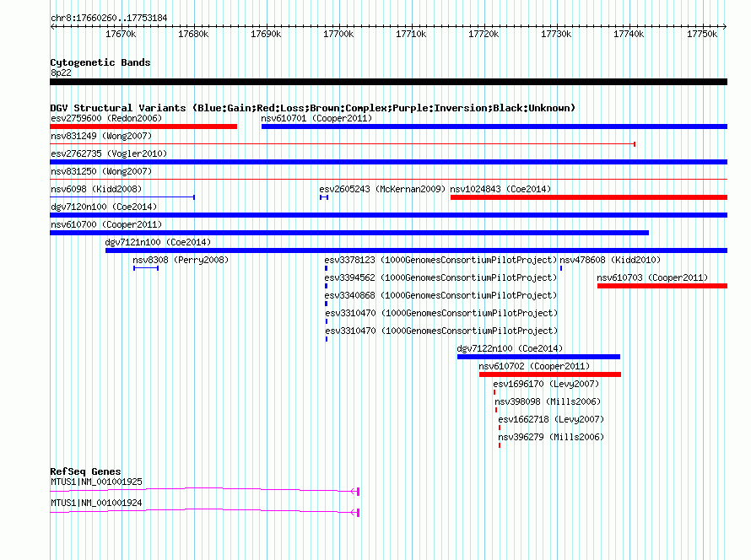Image resolution: width=751 pixels, height=560 pixels.
Task: Click the esv3394562 1000Genomes label
Action: point(440,277)
